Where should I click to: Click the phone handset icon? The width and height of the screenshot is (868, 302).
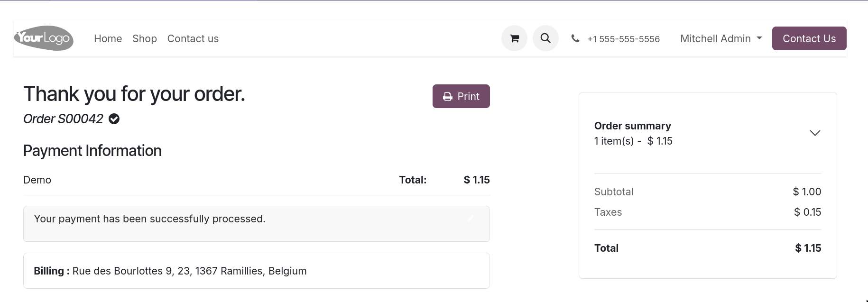[x=575, y=38]
